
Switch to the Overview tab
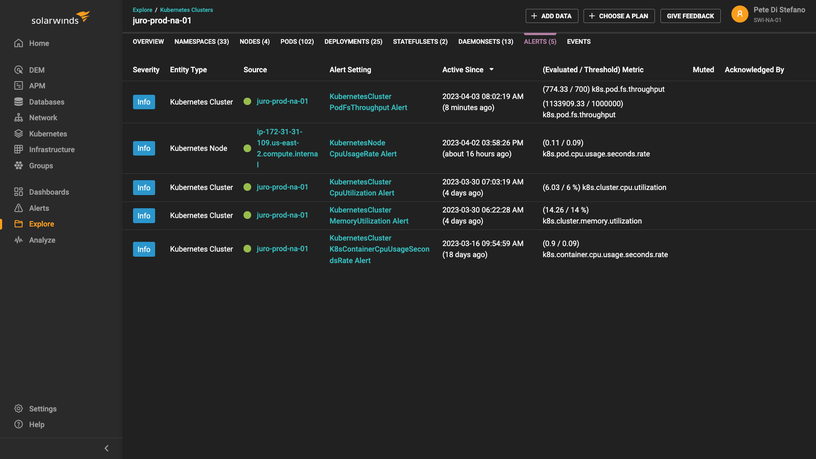point(148,42)
